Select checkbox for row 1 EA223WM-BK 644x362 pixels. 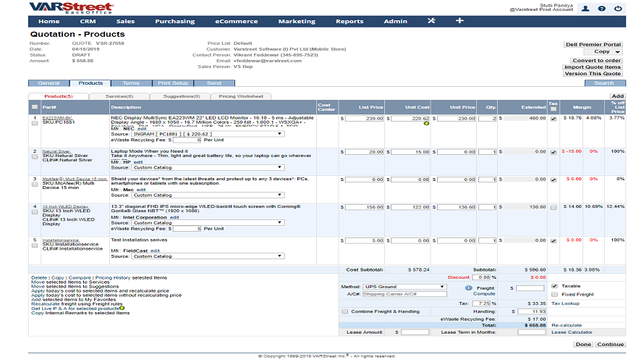[35, 123]
